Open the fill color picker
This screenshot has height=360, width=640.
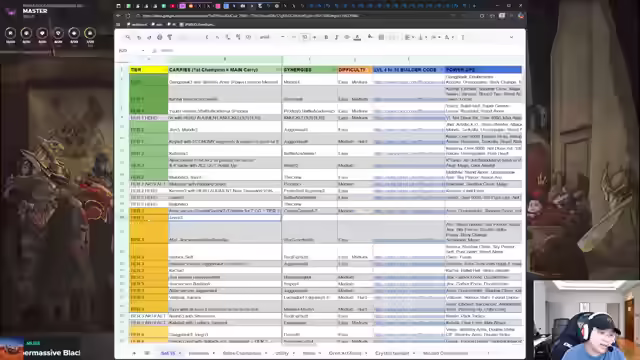point(370,37)
